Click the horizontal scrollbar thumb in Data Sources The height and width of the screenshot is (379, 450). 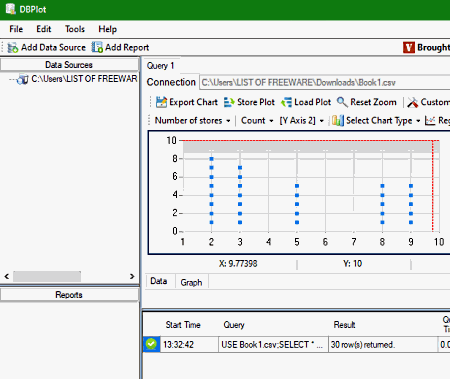[x=47, y=276]
